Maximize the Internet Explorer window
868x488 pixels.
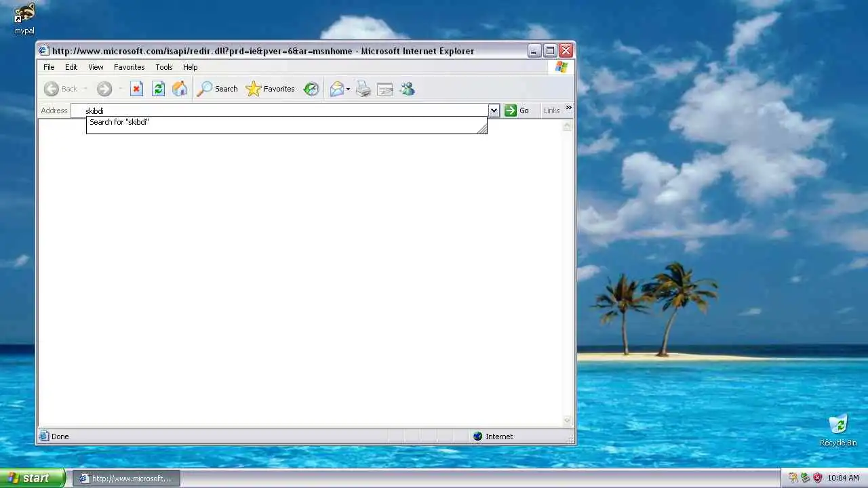[x=550, y=50]
